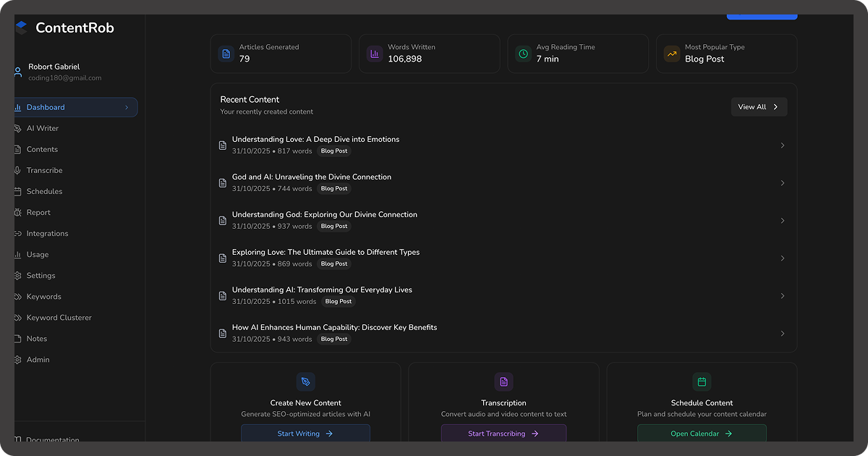Click the Schedule Content calendar icon
This screenshot has height=456, width=868.
point(702,381)
